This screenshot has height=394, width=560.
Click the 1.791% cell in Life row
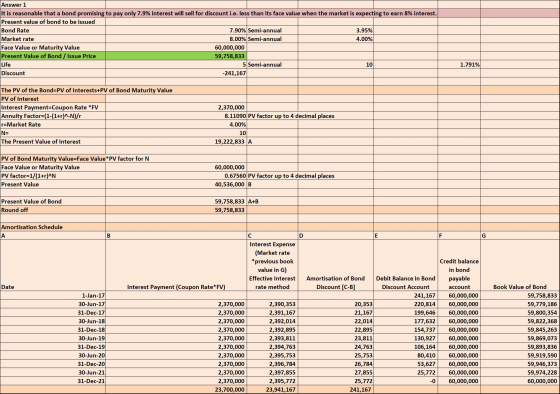(459, 65)
